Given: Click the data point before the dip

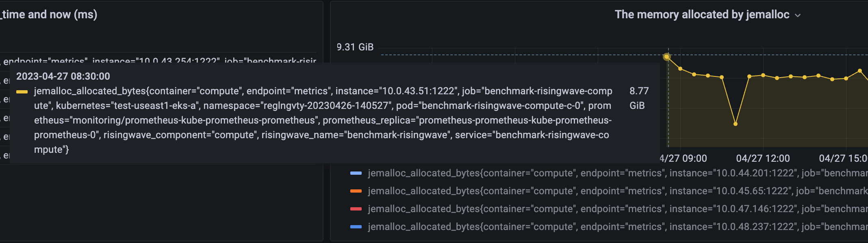Looking at the screenshot, I should (722, 77).
